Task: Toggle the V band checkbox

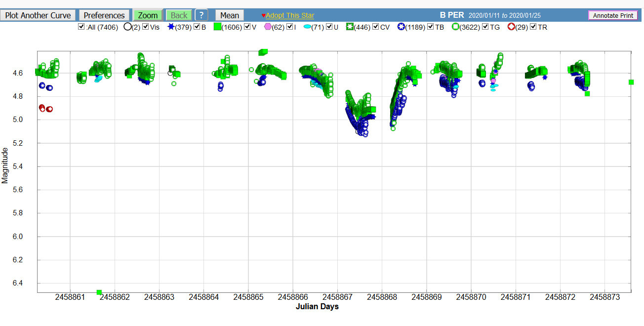Action: [x=247, y=27]
